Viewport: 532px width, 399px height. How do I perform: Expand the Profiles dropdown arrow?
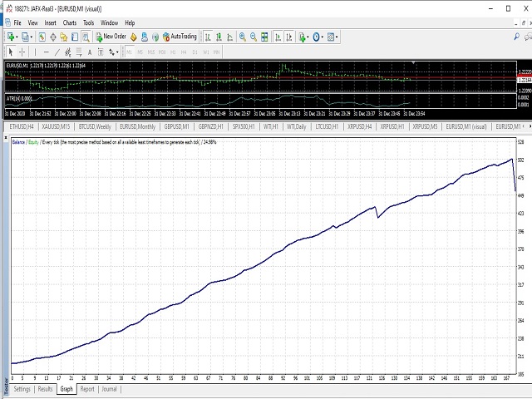point(32,37)
